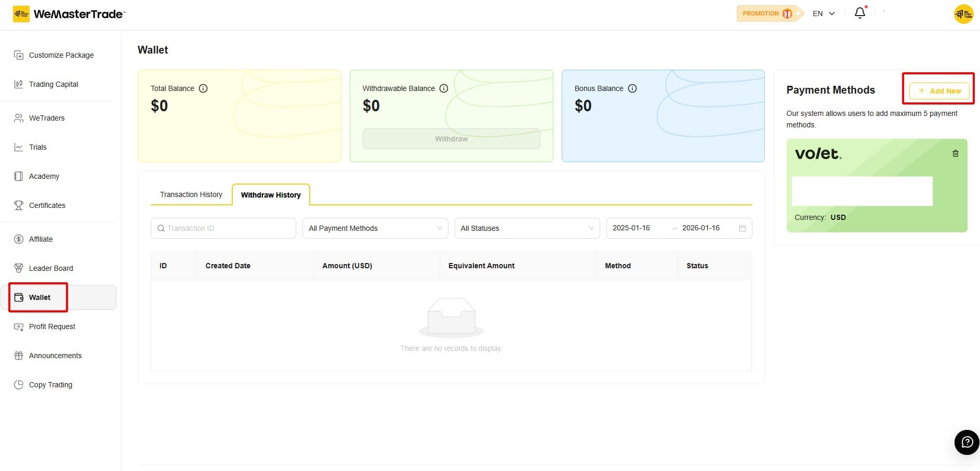Go to the Trials page
Viewport: 980px width, 471px height.
coord(37,147)
